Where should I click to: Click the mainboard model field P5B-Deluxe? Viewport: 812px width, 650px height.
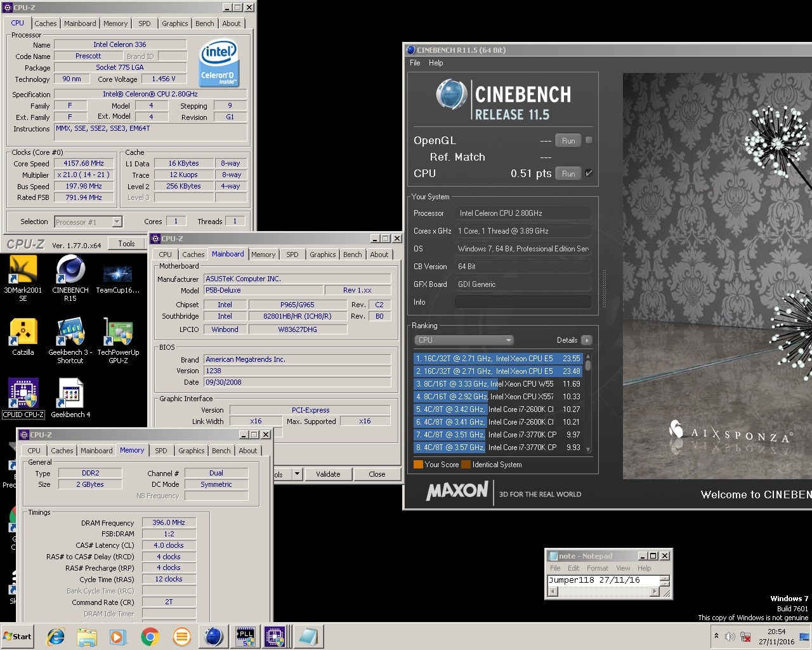pos(263,290)
